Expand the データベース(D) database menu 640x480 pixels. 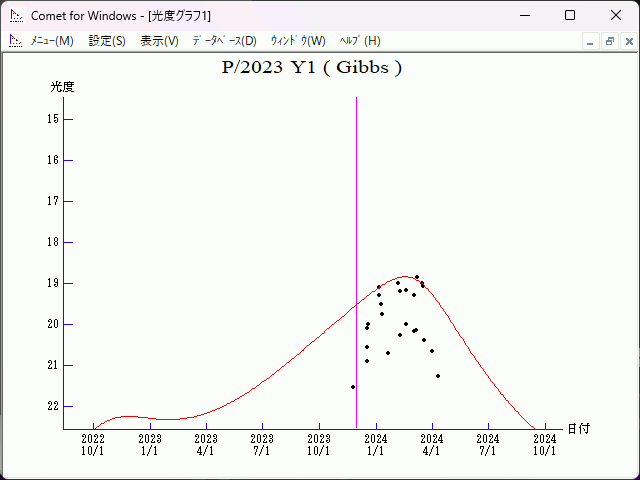224,41
